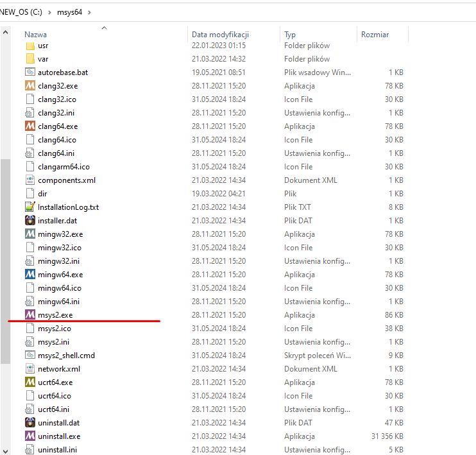This screenshot has height=455, width=476.
Task: Click 'Plik DAT' type of installer.dat
Action: 298,221
